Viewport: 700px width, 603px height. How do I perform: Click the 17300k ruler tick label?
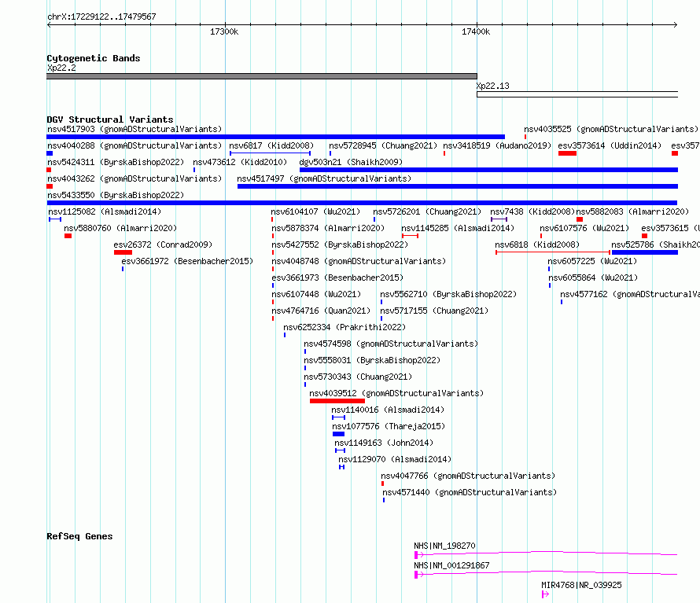(x=224, y=32)
